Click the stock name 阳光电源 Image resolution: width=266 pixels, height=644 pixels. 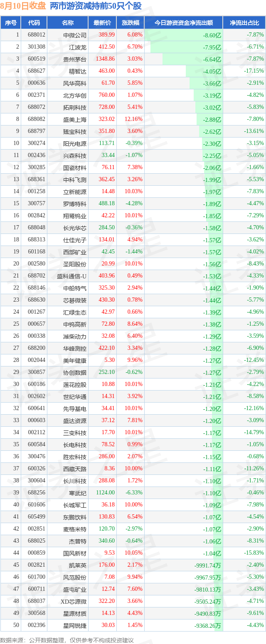pyautogui.click(x=75, y=143)
